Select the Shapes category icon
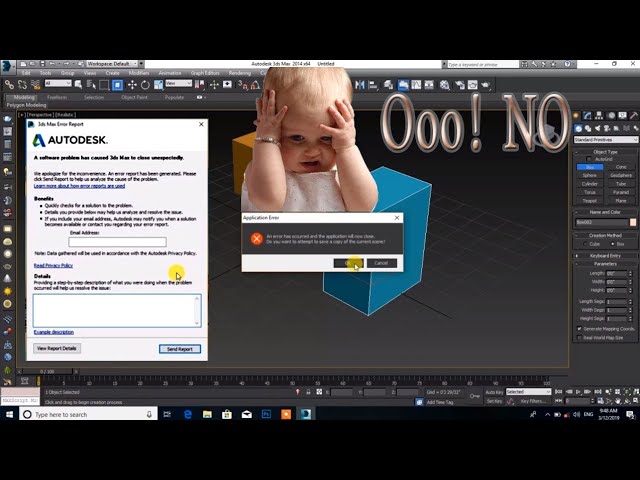This screenshot has width=640, height=480. [588, 129]
